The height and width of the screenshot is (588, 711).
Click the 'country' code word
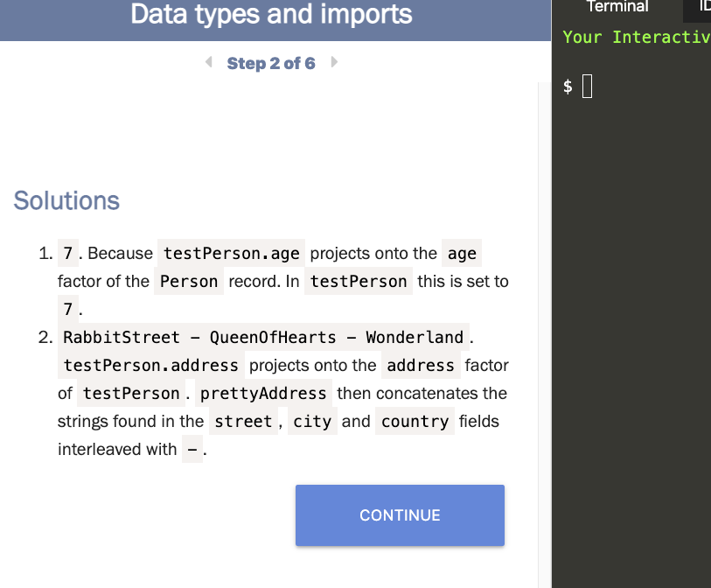415,422
